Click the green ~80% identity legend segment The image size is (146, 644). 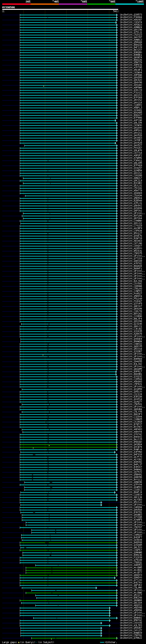point(101,4)
